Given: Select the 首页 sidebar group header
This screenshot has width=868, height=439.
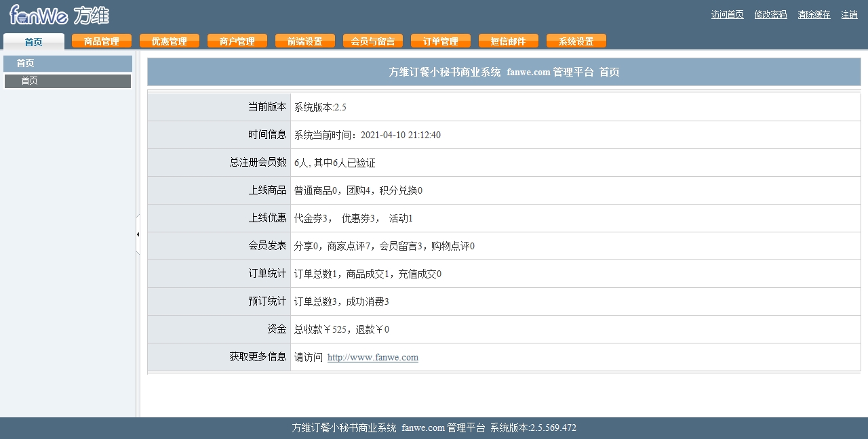Looking at the screenshot, I should pos(68,64).
